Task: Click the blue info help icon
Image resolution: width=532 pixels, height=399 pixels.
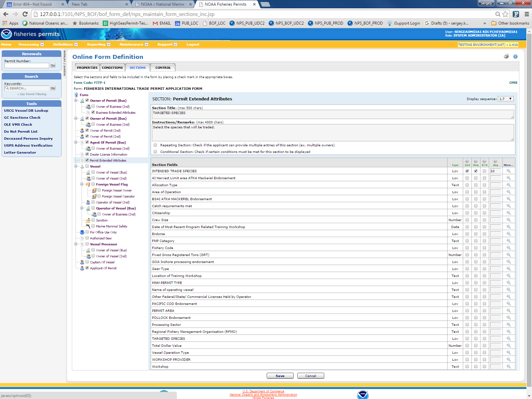Action: pos(515,57)
